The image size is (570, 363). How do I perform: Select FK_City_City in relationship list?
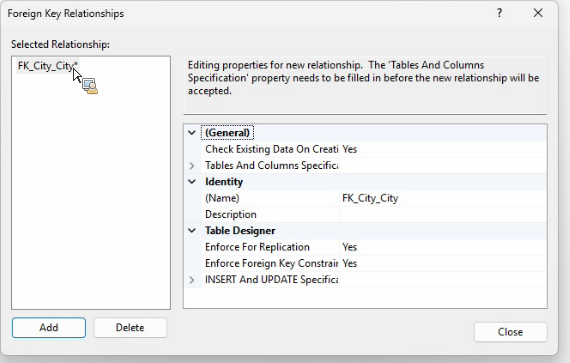[x=48, y=66]
